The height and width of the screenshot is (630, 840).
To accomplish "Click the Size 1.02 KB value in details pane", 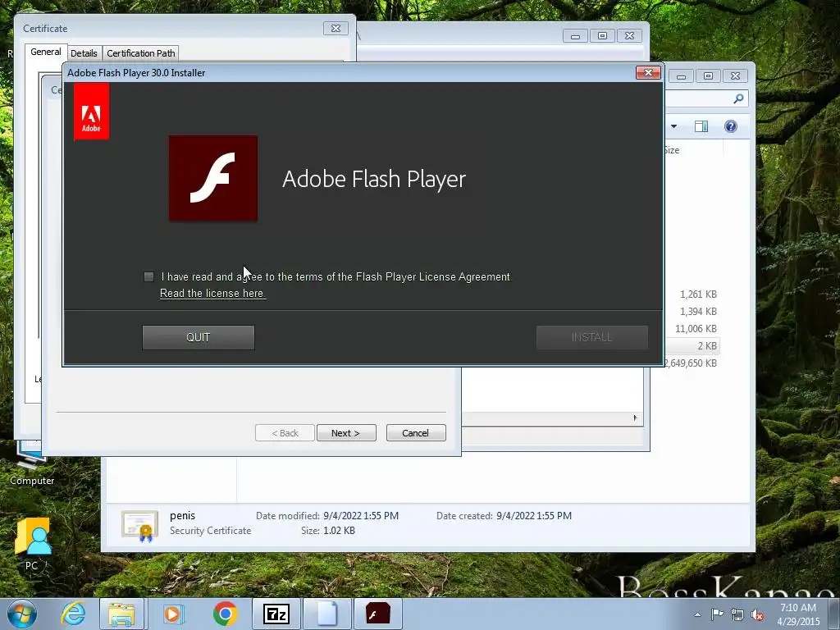I will click(x=339, y=531).
